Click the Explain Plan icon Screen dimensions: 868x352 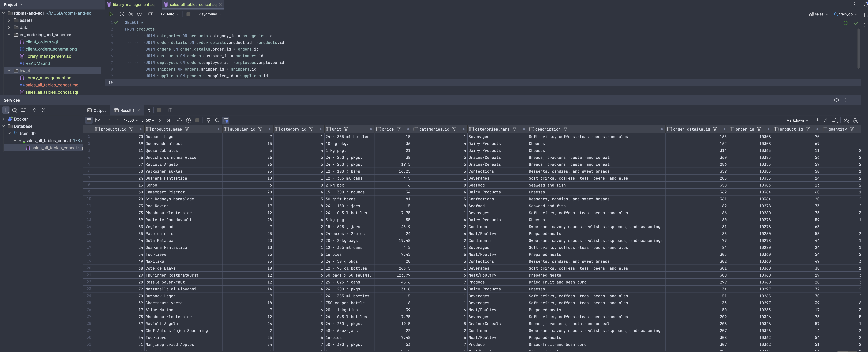pos(131,14)
